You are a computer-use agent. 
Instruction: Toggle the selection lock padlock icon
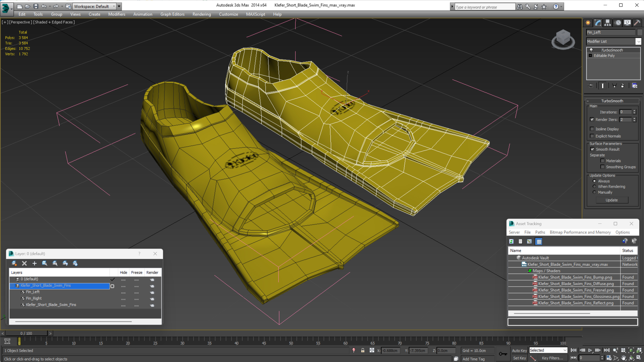[x=363, y=350]
